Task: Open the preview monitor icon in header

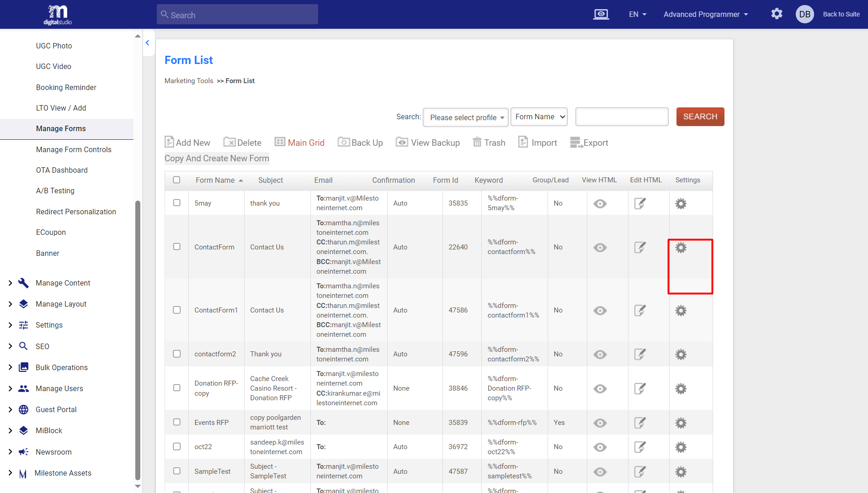Action: click(x=601, y=14)
